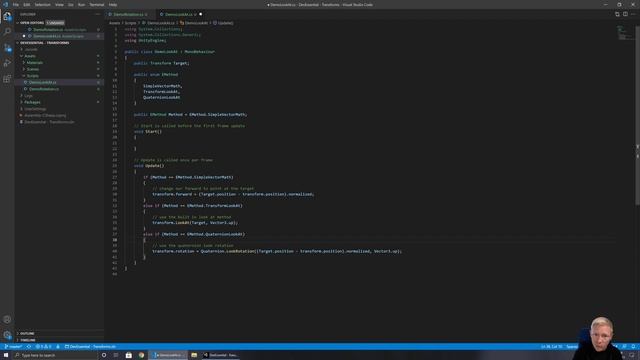
Task: Open the Assembly-CSharp.csproj file
Action: point(45,116)
